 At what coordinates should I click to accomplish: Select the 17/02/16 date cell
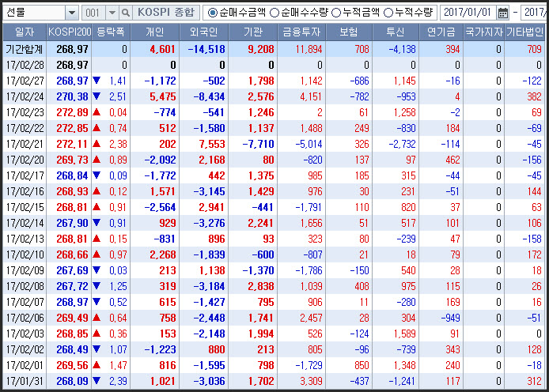[x=25, y=191]
